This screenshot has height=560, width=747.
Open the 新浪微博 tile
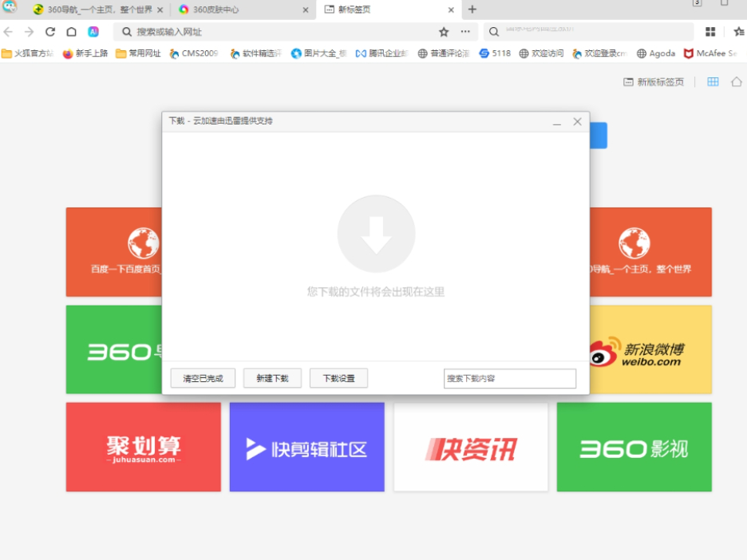pos(650,349)
